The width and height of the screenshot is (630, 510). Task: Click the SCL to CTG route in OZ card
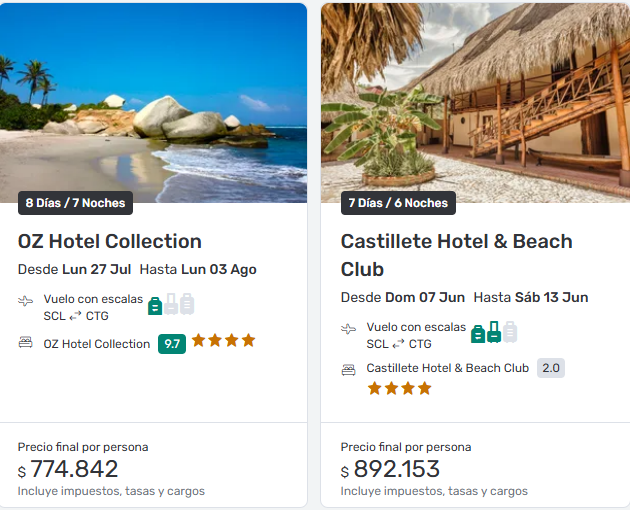click(76, 316)
